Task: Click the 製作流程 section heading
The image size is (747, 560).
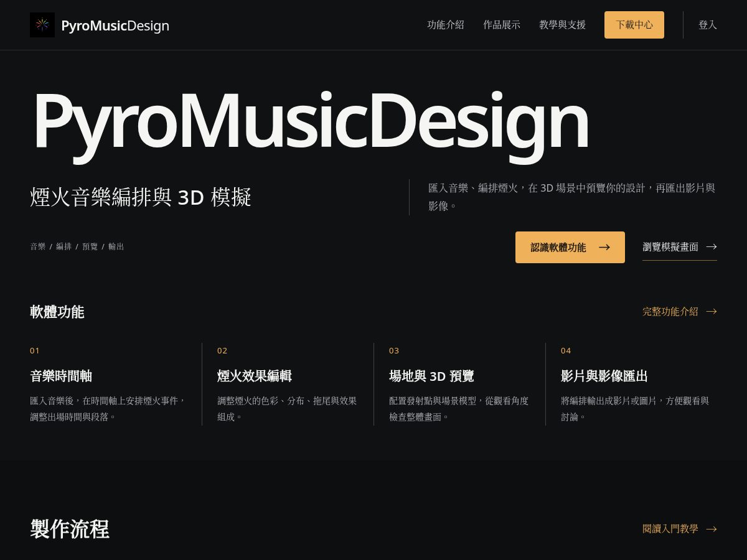Action: tap(70, 529)
